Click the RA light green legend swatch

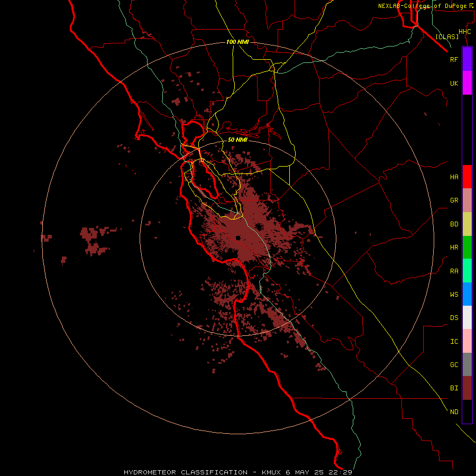coord(467,271)
